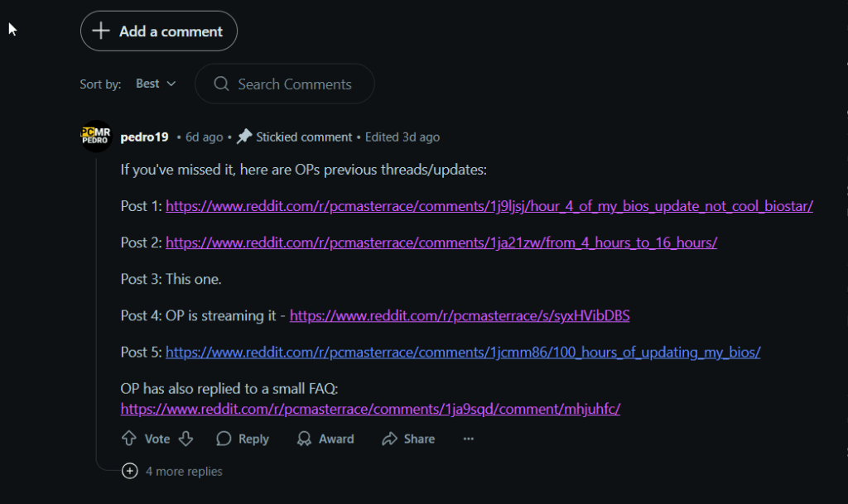Open the OP's small FAQ comment link

point(370,409)
